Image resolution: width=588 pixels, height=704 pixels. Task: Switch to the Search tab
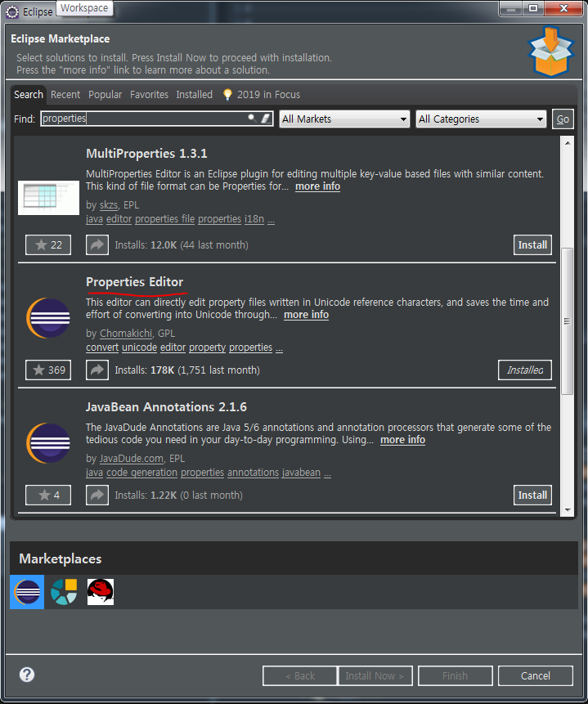point(29,94)
